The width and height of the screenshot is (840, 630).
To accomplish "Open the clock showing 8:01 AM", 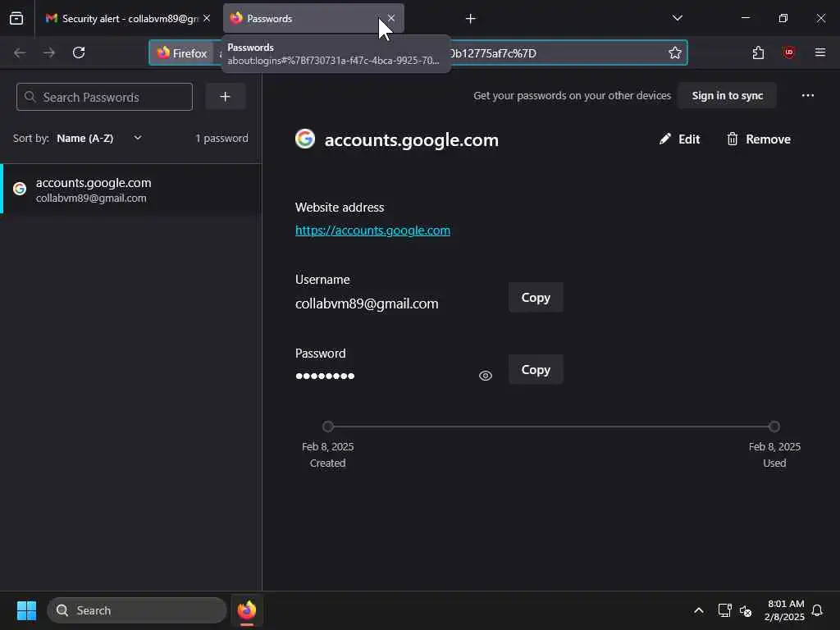I will pyautogui.click(x=785, y=610).
